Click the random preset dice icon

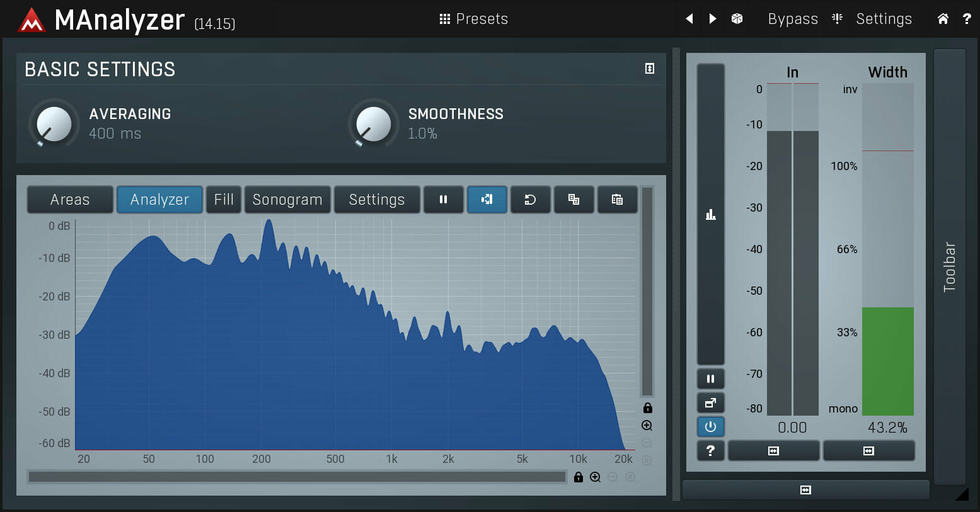pos(737,19)
